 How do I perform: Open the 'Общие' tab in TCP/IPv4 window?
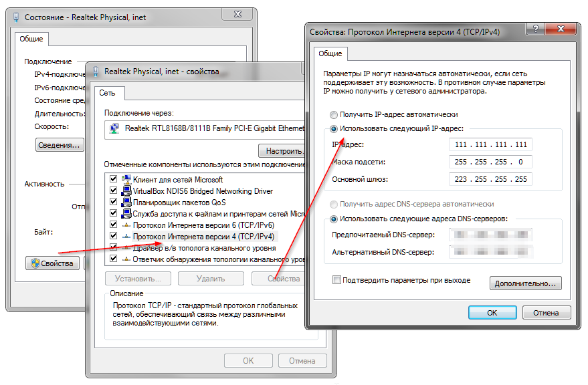(x=330, y=53)
